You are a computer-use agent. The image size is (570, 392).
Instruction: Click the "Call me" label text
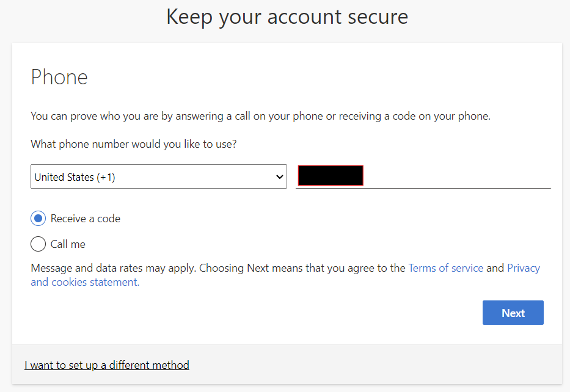click(x=68, y=244)
